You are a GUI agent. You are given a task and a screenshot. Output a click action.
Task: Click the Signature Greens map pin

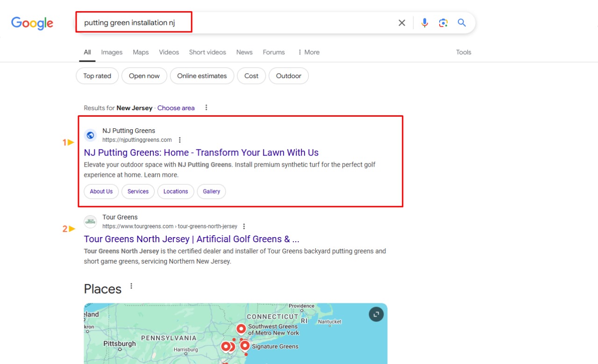pos(245,346)
